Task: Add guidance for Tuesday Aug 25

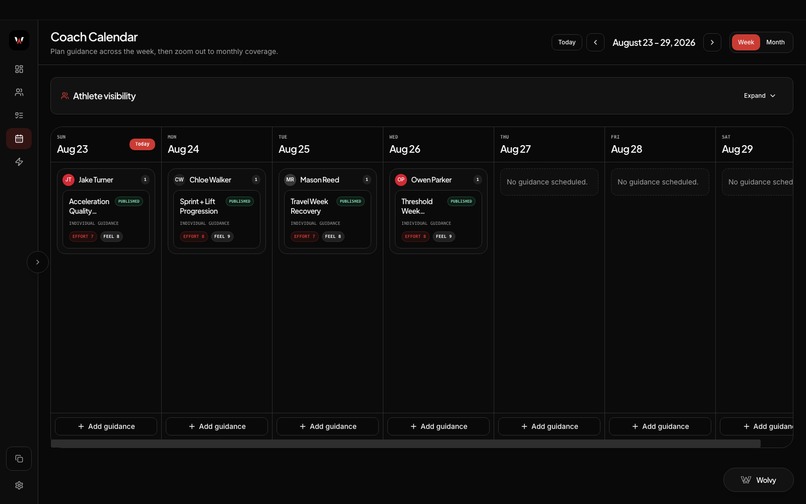Action: pyautogui.click(x=327, y=426)
